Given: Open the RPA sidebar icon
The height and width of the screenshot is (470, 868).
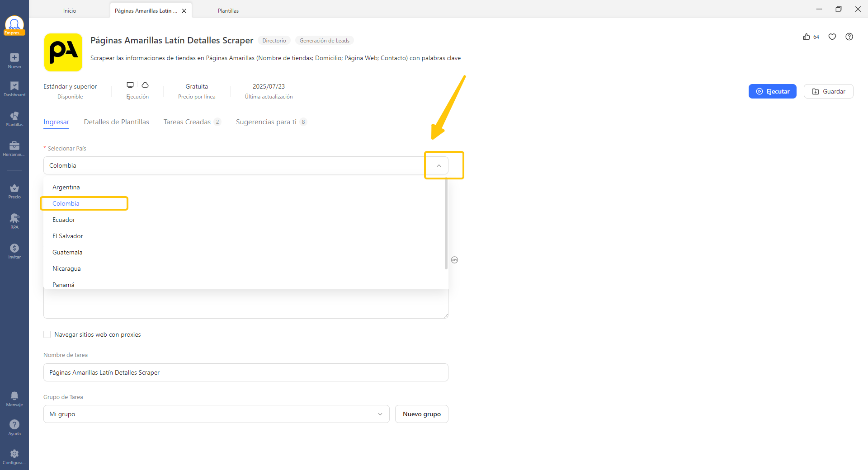Looking at the screenshot, I should tap(14, 219).
